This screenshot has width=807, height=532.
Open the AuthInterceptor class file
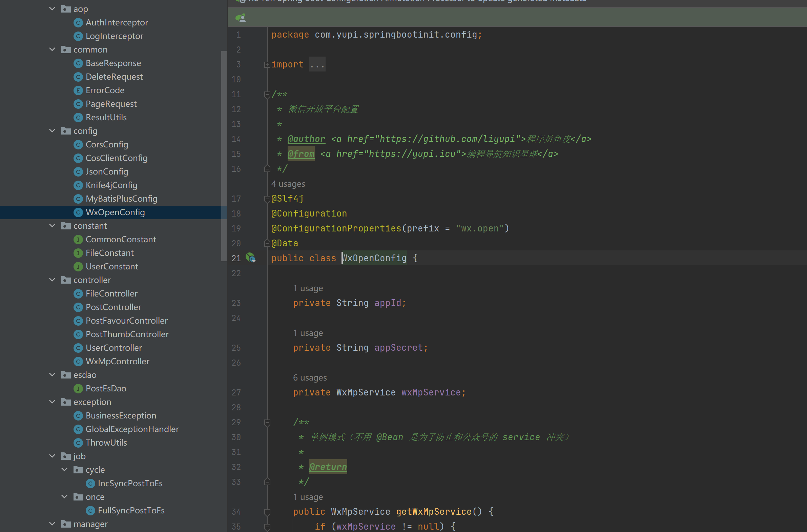coord(116,23)
